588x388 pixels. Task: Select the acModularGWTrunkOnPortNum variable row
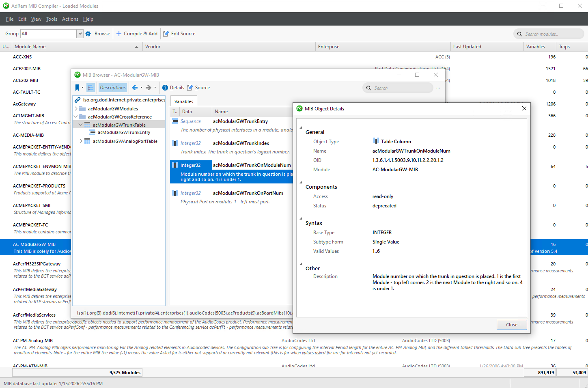[x=231, y=197]
